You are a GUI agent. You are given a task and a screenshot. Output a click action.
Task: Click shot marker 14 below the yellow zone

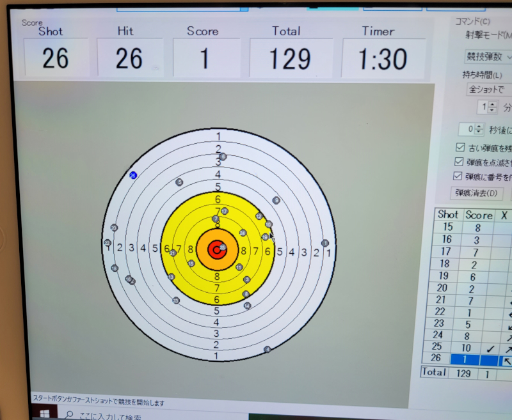pyautogui.click(x=247, y=306)
